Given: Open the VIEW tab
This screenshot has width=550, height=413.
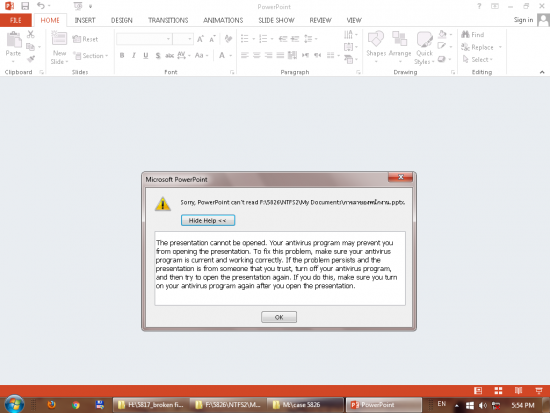Looking at the screenshot, I should tap(354, 20).
